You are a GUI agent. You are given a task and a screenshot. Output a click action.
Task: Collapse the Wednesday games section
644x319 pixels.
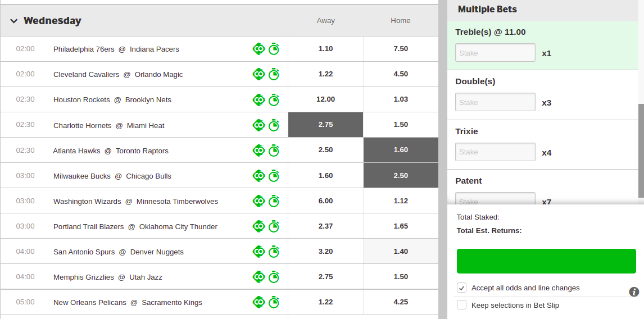point(14,21)
